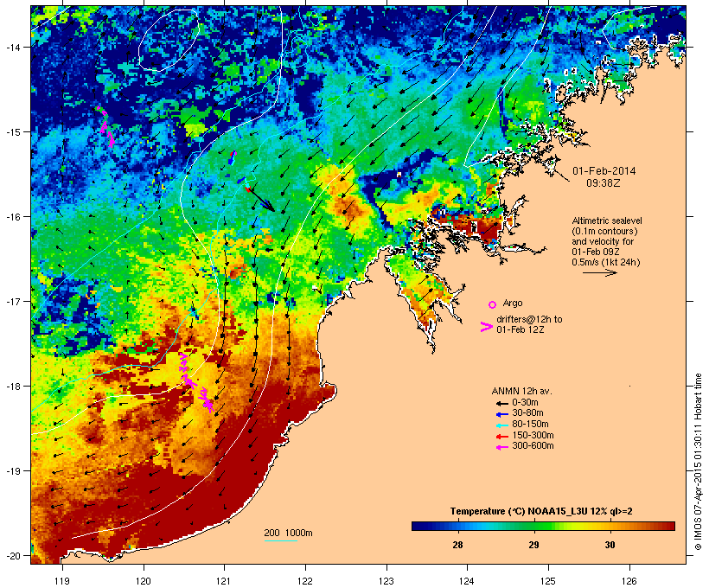The image size is (709, 588).
Task: Click the latitude axis label -15
Action: tap(13, 132)
